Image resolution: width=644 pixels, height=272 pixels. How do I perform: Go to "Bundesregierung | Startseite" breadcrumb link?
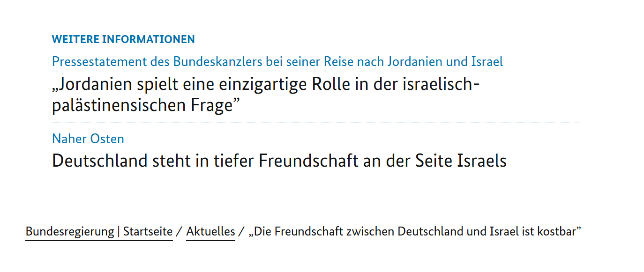point(99,231)
